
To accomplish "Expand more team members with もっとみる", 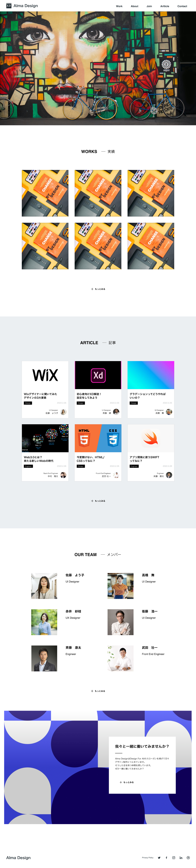I will 98,691.
